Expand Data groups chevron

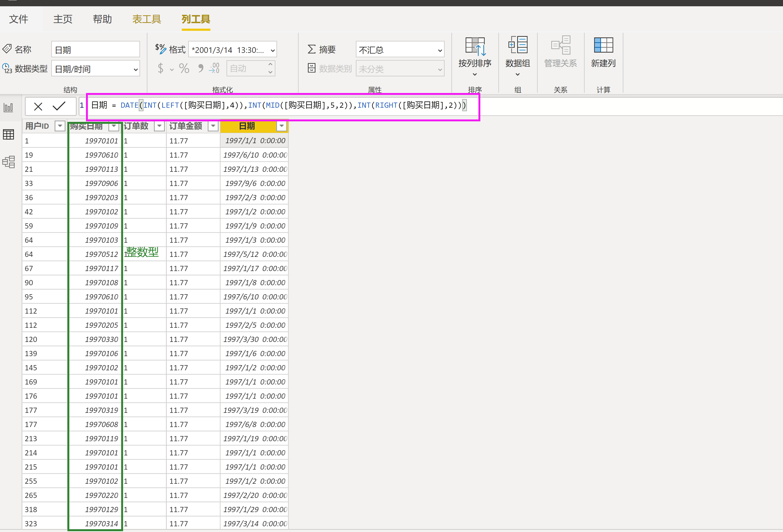[517, 74]
